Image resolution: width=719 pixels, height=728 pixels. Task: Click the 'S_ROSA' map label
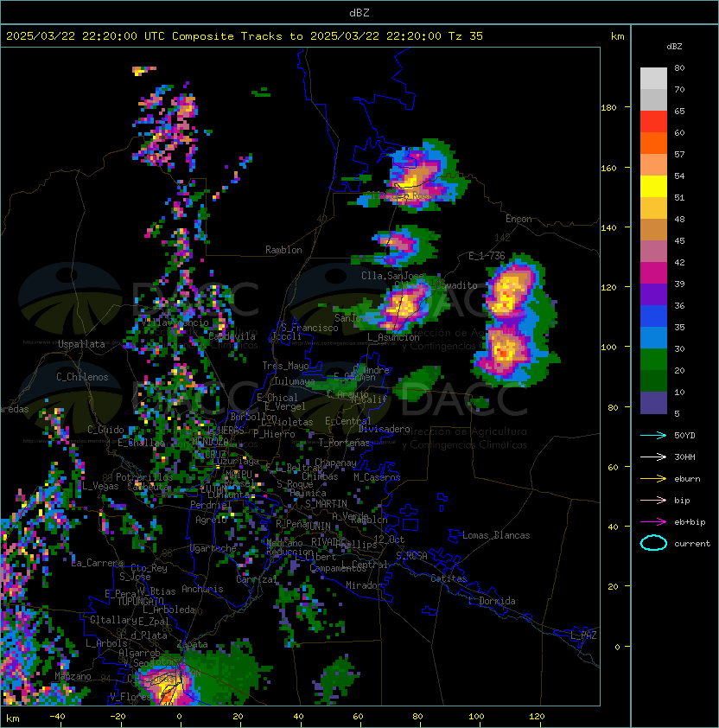411,556
